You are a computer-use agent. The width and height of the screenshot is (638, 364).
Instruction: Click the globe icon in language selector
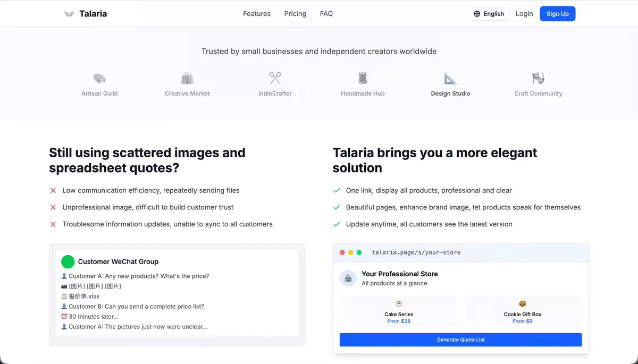[477, 14]
